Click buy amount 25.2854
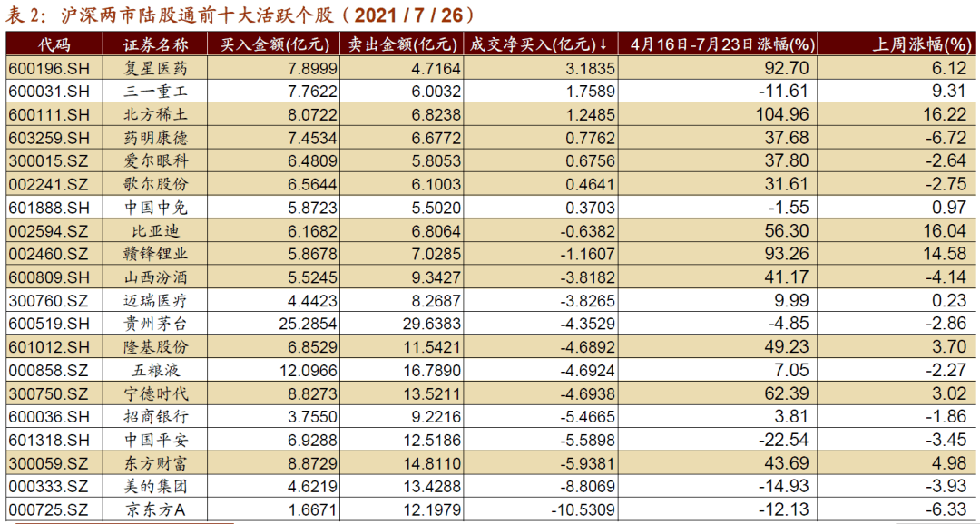This screenshot has width=980, height=524. click(x=310, y=324)
